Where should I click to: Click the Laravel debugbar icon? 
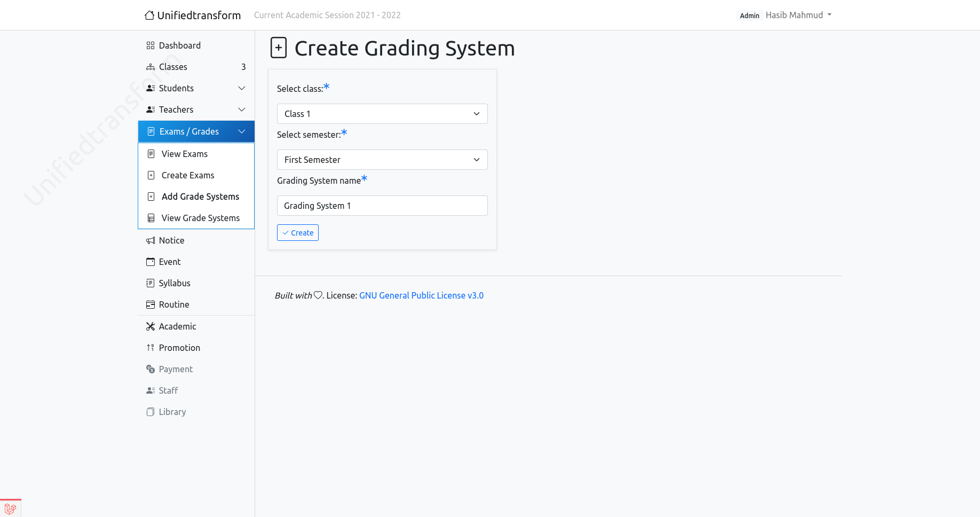(10, 508)
